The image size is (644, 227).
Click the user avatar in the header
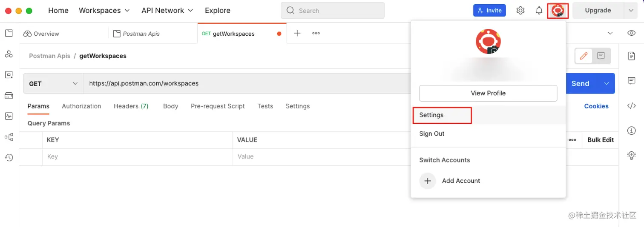pos(558,11)
